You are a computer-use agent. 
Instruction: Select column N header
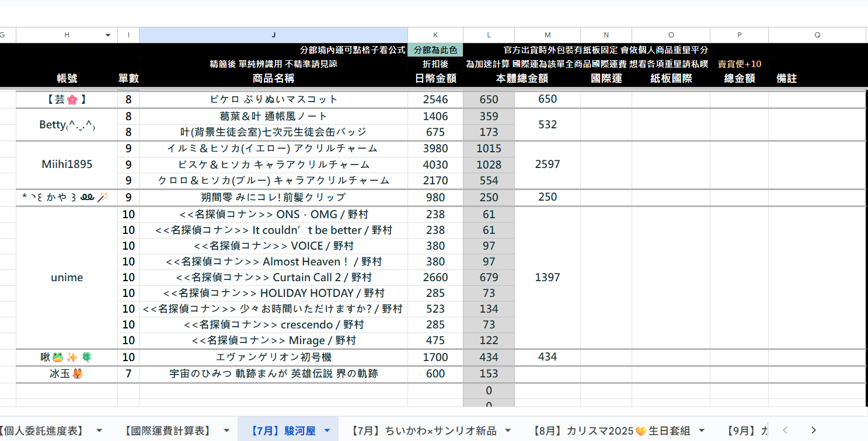(606, 35)
